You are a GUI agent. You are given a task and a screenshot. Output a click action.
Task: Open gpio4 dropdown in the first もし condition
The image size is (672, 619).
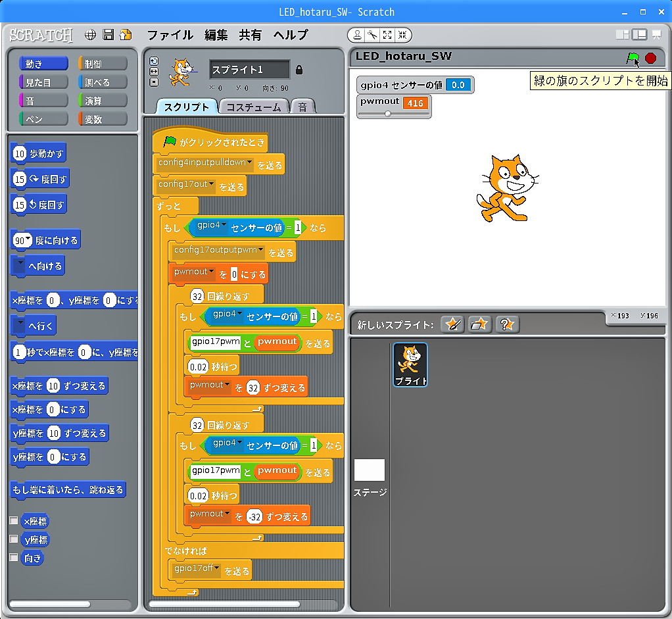(224, 225)
